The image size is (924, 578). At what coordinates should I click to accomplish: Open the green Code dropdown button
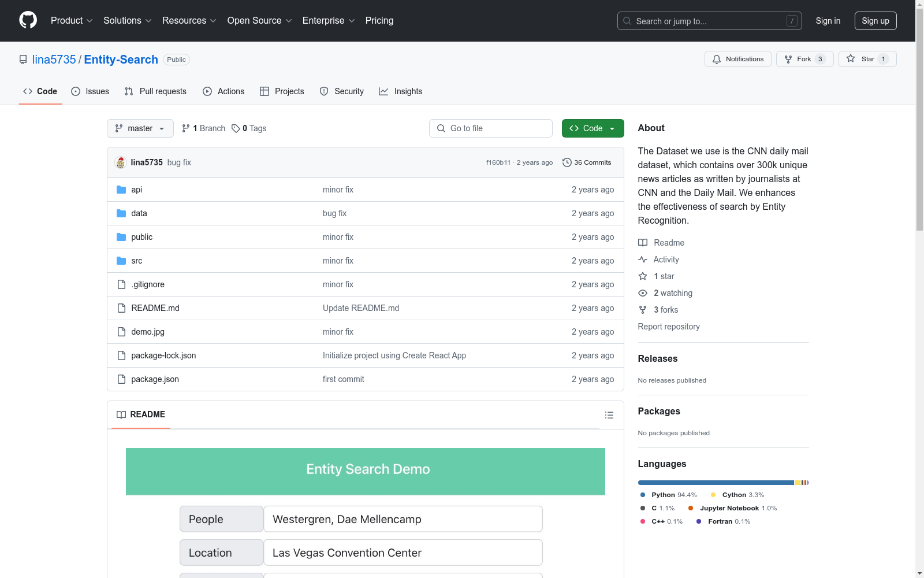pos(593,128)
